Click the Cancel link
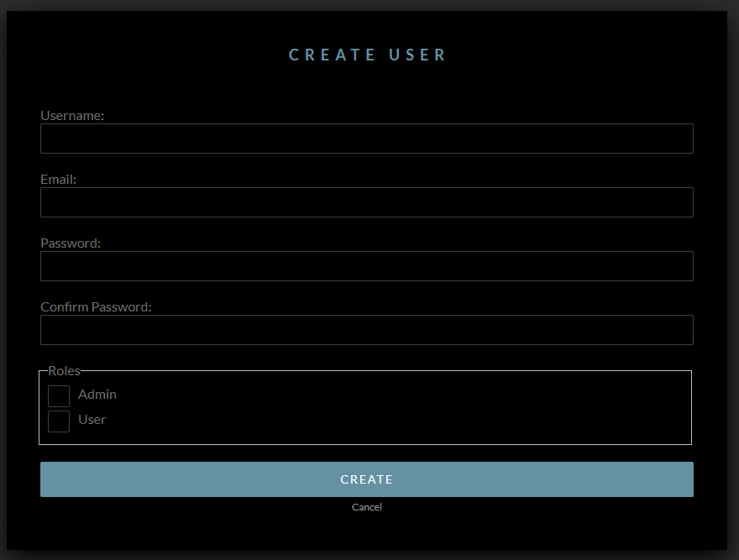This screenshot has height=560, width=739. coord(367,507)
